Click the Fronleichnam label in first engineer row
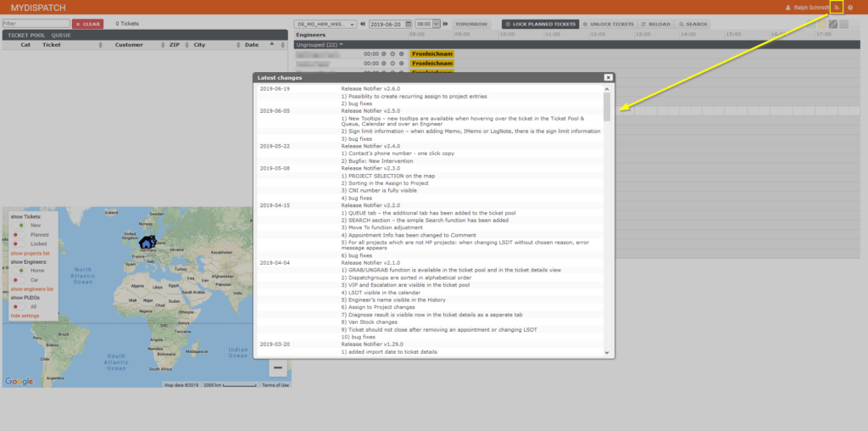The image size is (868, 431). click(431, 54)
